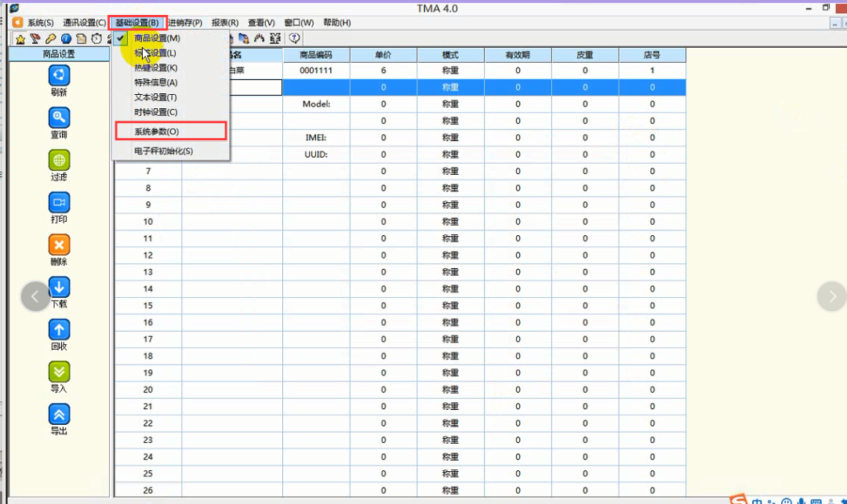
Task: Click the 下载 (Download) icon
Action: tap(60, 287)
